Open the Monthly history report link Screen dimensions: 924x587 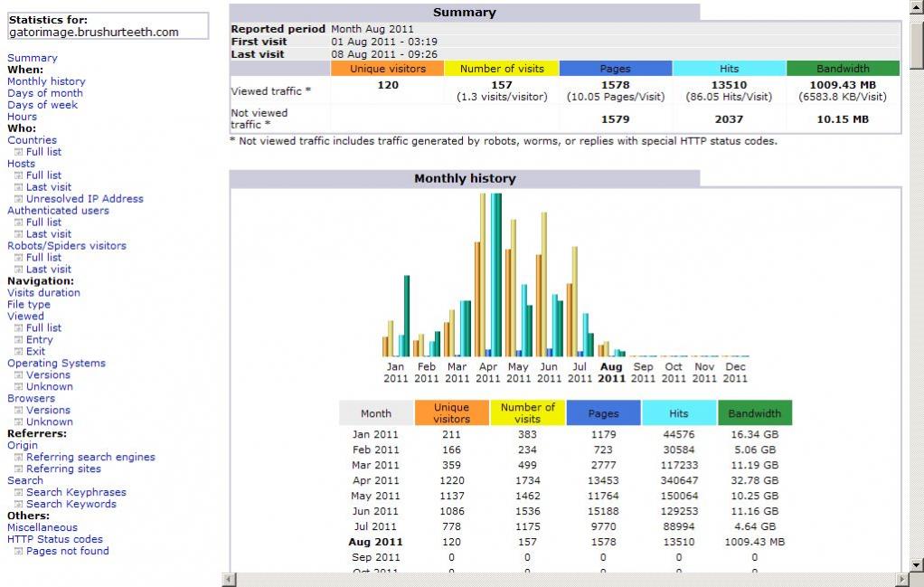click(x=46, y=81)
